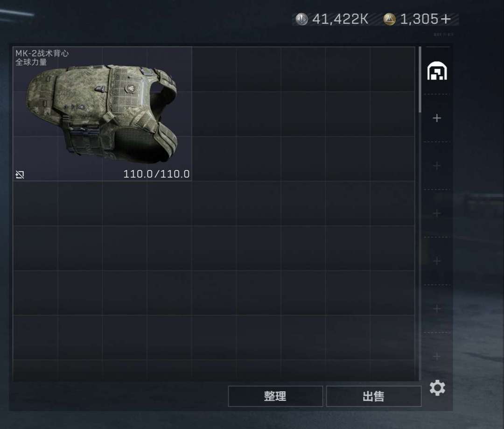This screenshot has height=429, width=504.
Task: Click the 整理 organize button
Action: [x=275, y=396]
